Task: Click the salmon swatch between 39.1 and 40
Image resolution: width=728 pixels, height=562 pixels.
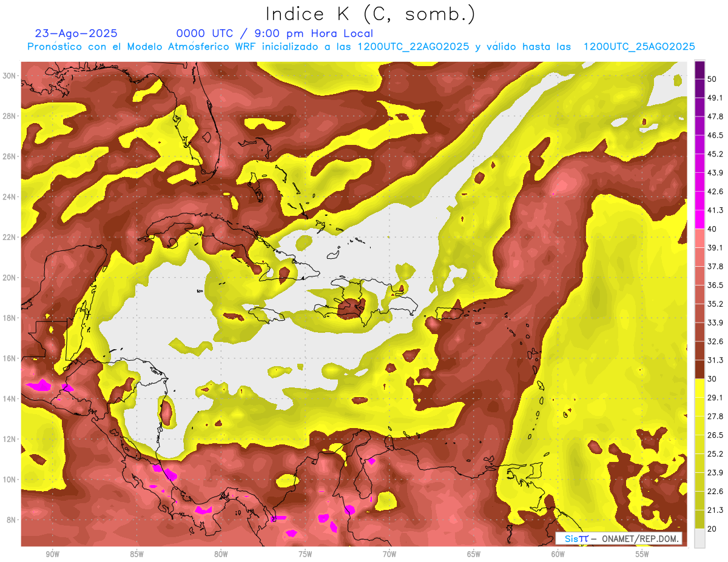Action: coord(699,238)
